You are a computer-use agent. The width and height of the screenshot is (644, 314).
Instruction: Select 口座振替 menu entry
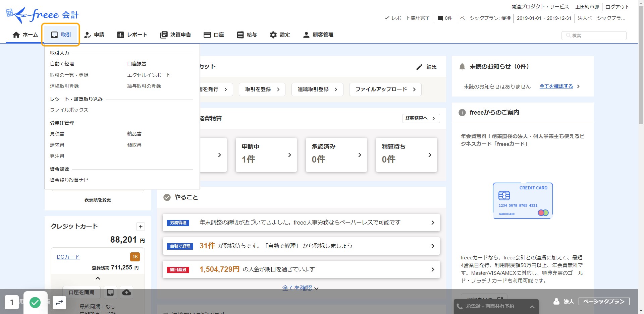(x=137, y=64)
